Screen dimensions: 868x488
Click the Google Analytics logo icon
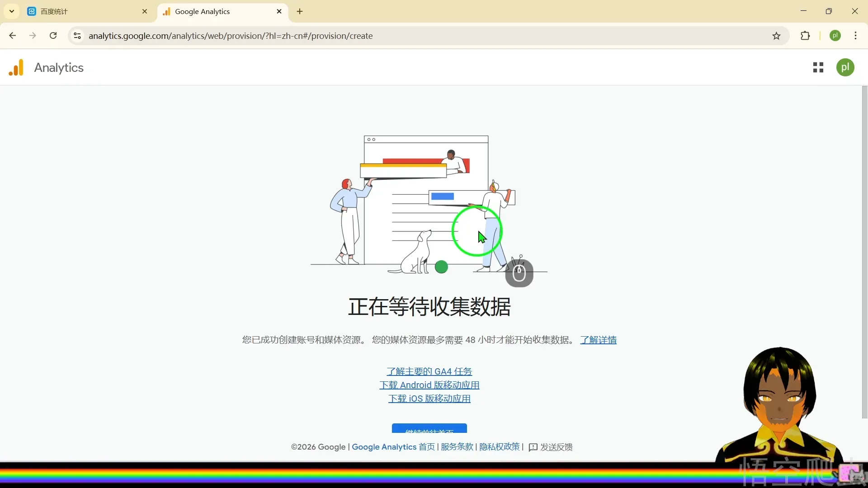[x=16, y=68]
